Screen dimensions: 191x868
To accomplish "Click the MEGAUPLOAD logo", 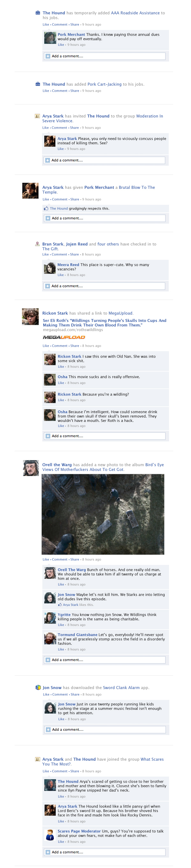I will point(64,337).
